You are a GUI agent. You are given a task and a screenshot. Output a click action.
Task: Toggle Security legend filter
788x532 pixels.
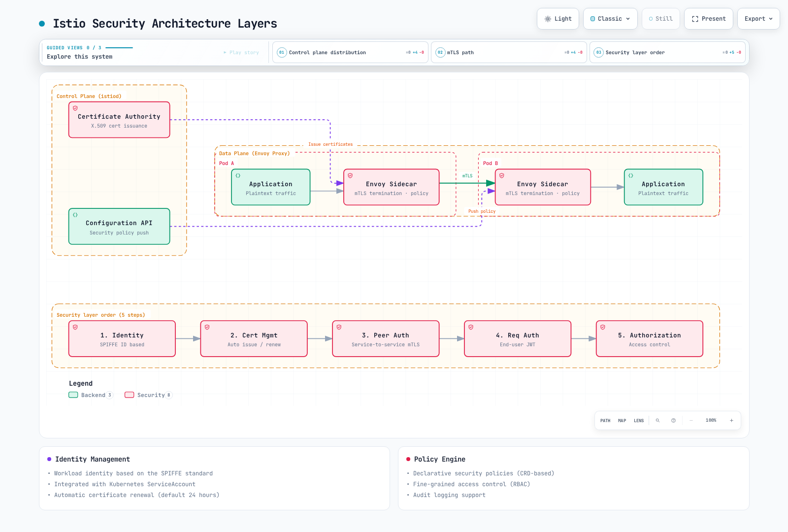point(148,395)
